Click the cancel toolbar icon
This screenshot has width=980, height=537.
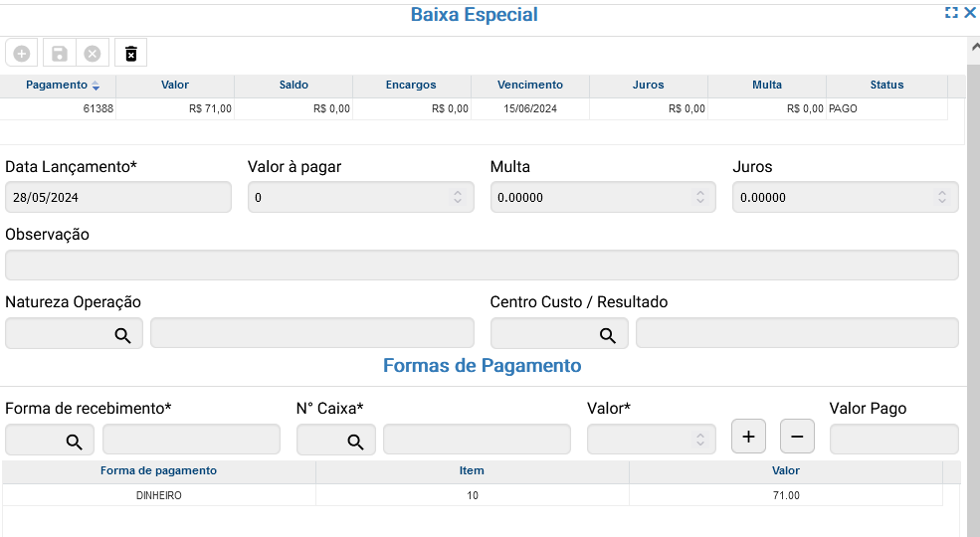[x=93, y=53]
